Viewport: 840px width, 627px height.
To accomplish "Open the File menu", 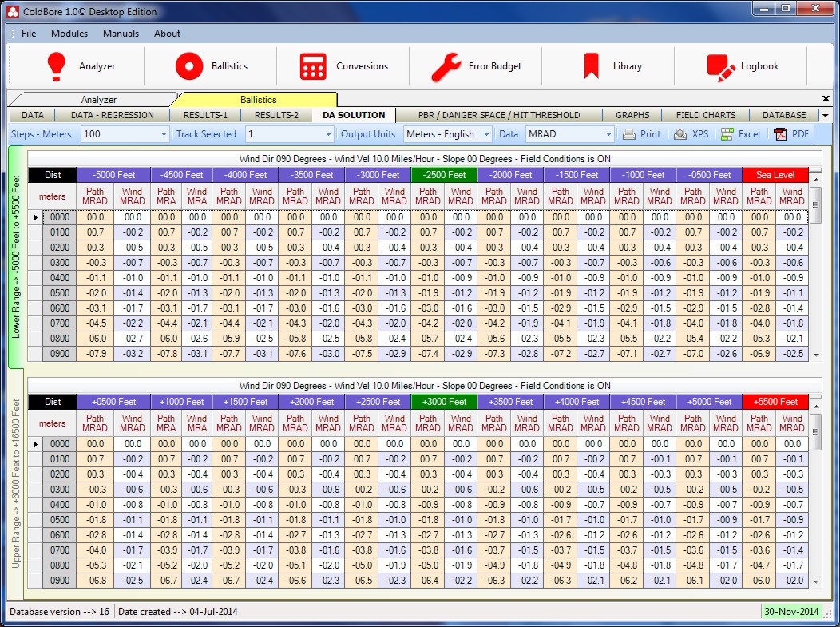I will [29, 34].
